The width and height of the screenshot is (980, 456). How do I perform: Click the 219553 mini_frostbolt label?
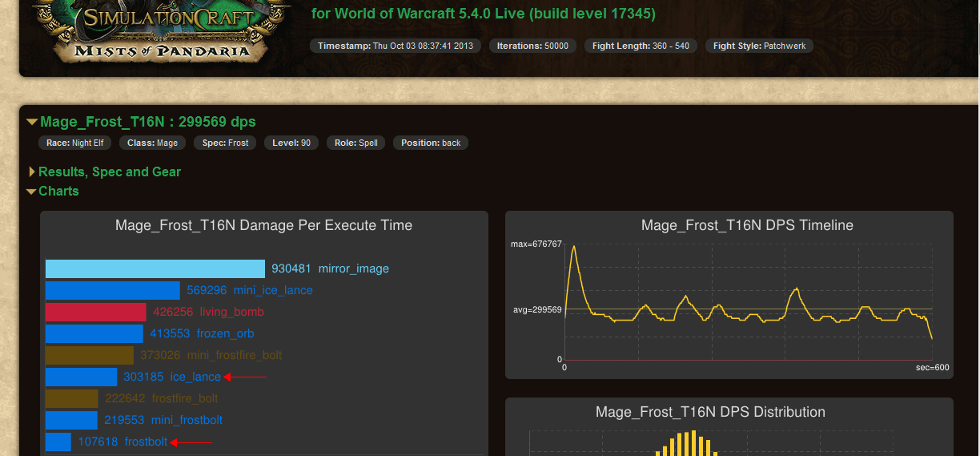tap(163, 420)
